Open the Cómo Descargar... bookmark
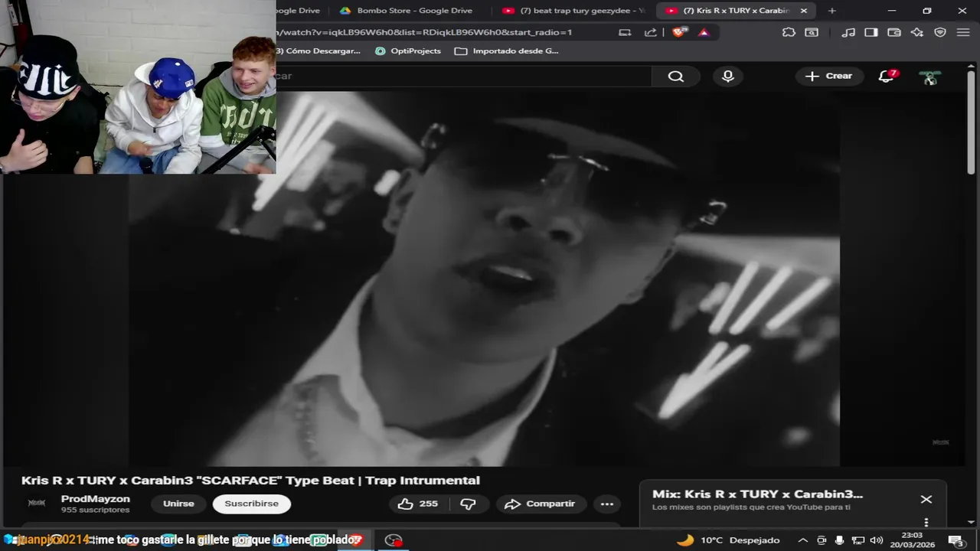This screenshot has width=980, height=551. pos(318,51)
